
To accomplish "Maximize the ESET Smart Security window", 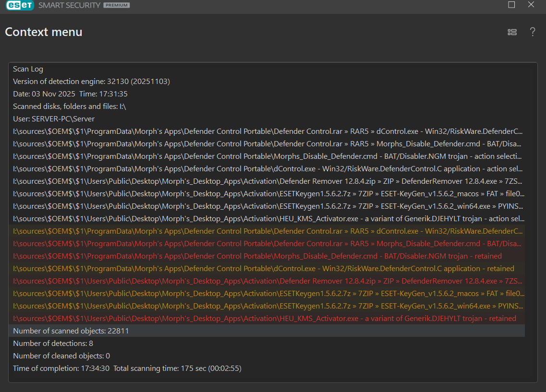I will 511,5.
